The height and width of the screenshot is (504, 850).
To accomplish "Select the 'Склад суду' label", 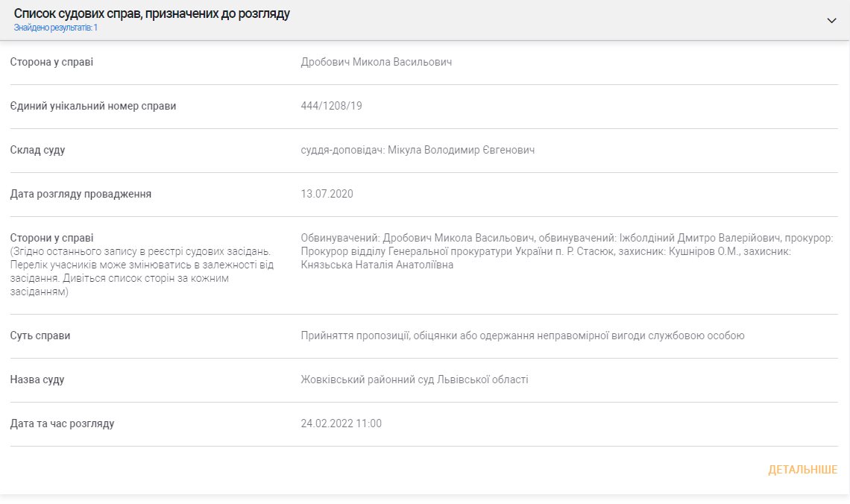I will coord(37,150).
